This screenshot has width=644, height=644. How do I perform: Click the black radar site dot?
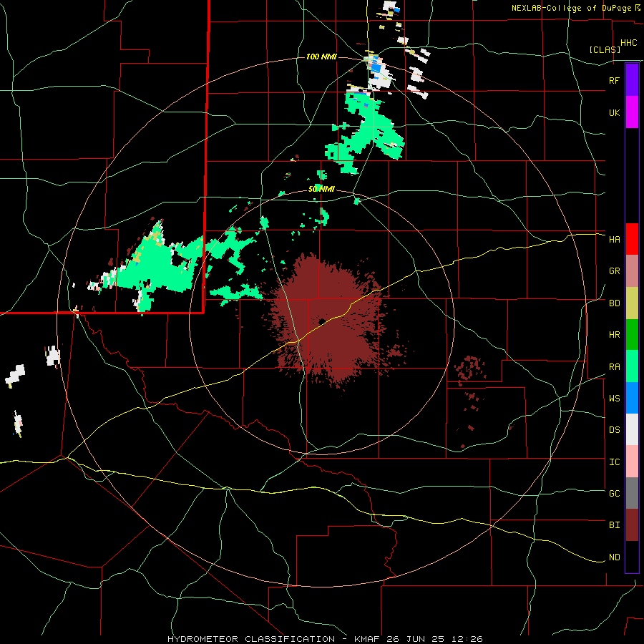pos(322,321)
